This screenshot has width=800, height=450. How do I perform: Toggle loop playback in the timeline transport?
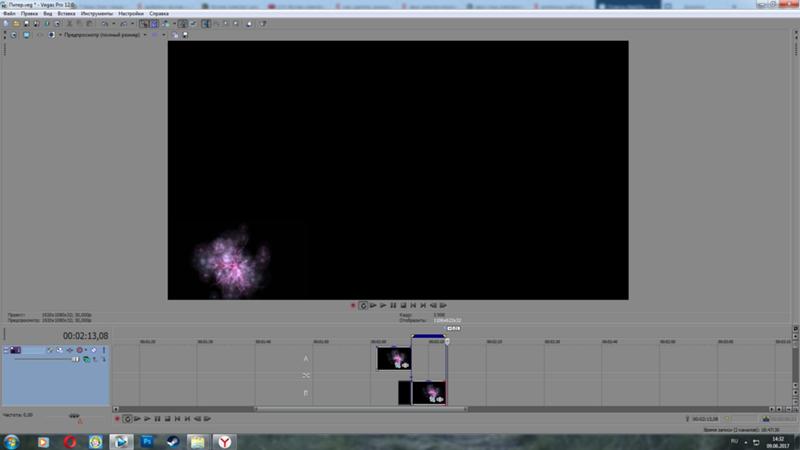(x=127, y=419)
